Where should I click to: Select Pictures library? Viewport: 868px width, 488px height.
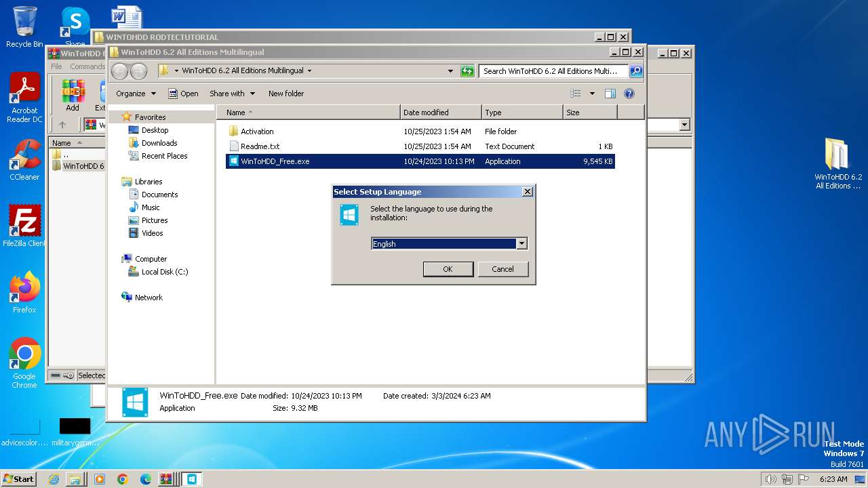pyautogui.click(x=155, y=220)
